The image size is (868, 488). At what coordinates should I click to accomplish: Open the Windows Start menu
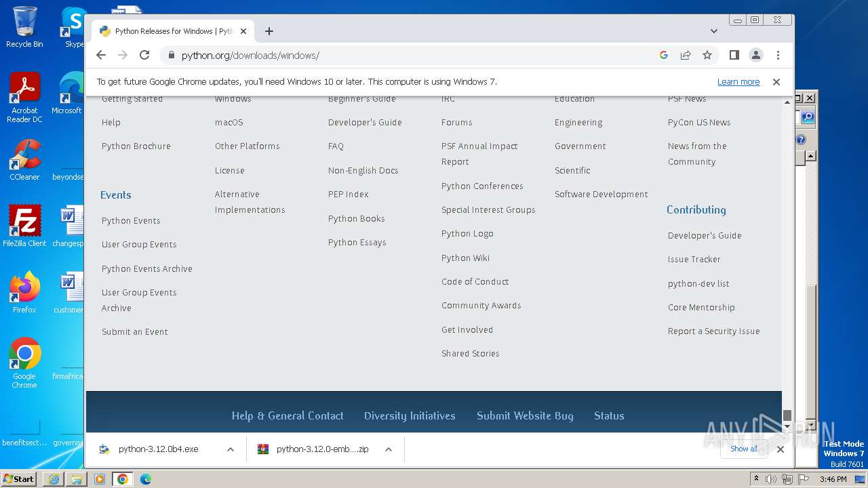[19, 479]
